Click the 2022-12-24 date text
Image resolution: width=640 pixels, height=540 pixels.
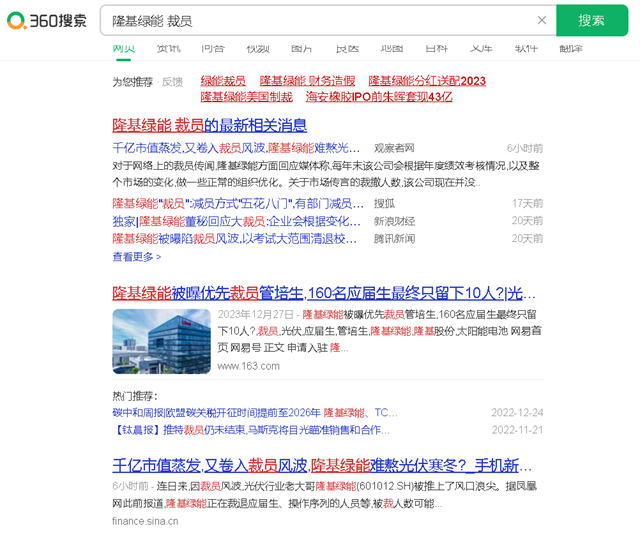tap(517, 413)
